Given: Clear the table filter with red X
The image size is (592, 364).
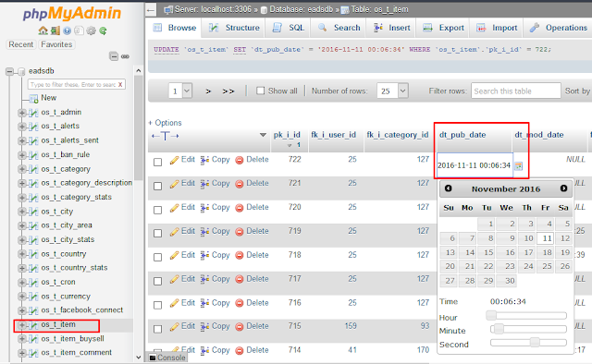Looking at the screenshot, I should coord(120,84).
